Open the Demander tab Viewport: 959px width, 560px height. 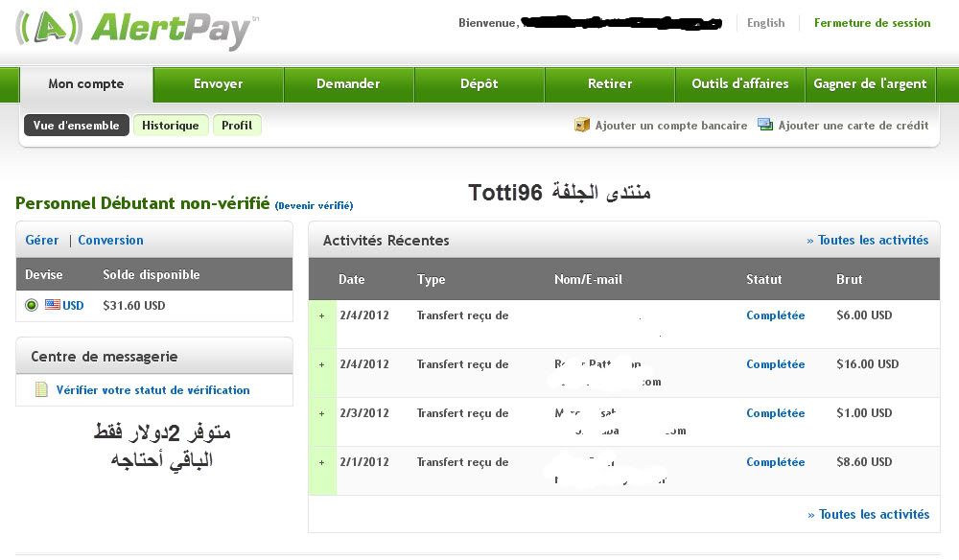[349, 84]
